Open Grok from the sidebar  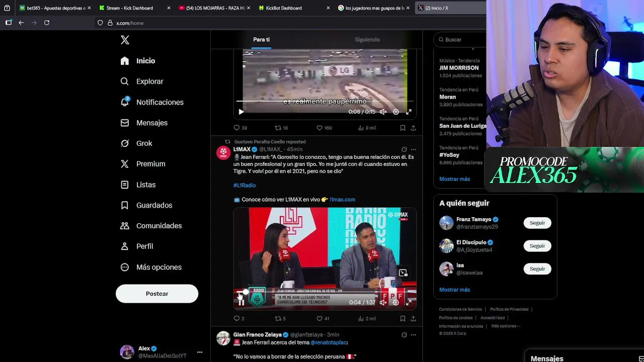(136, 143)
